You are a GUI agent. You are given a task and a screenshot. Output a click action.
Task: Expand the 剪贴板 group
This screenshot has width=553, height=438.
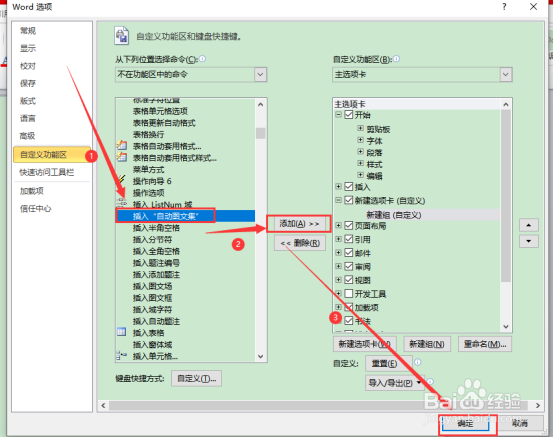point(360,128)
